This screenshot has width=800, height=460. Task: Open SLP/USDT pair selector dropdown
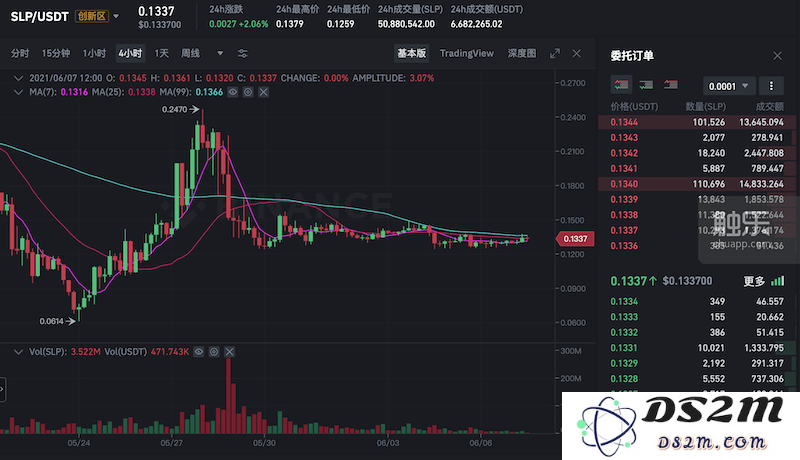pyautogui.click(x=116, y=16)
